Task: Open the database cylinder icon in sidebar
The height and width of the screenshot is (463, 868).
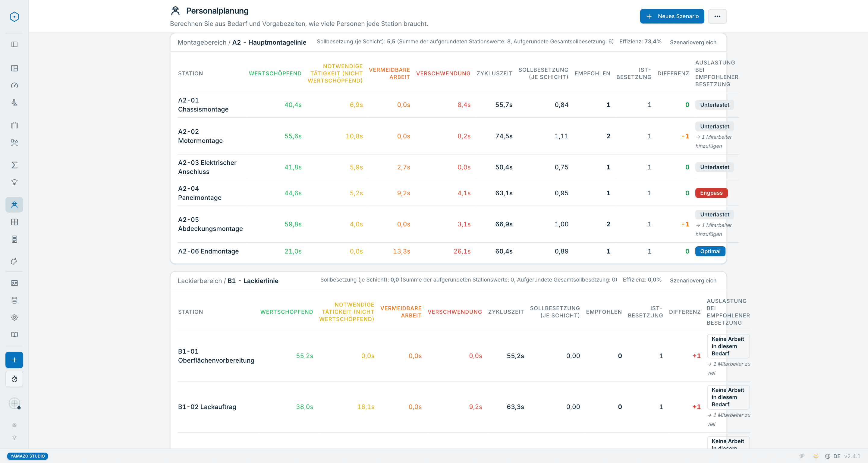Action: tap(14, 300)
